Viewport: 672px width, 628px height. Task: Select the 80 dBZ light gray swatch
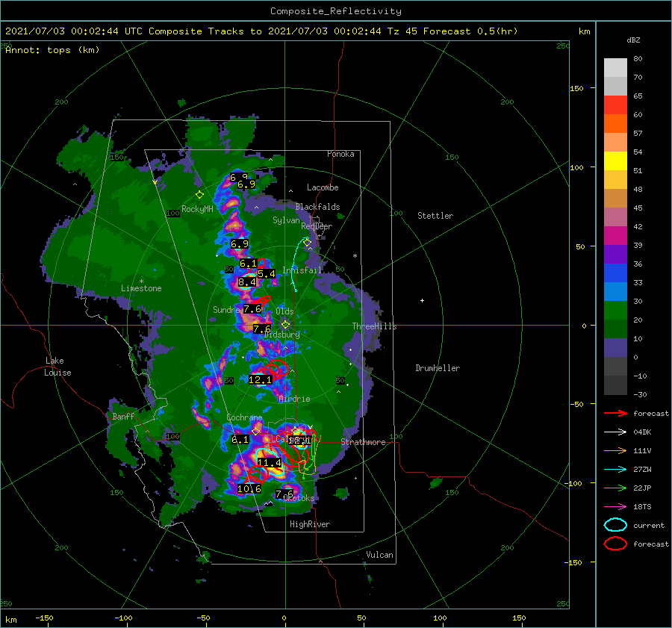pos(615,68)
